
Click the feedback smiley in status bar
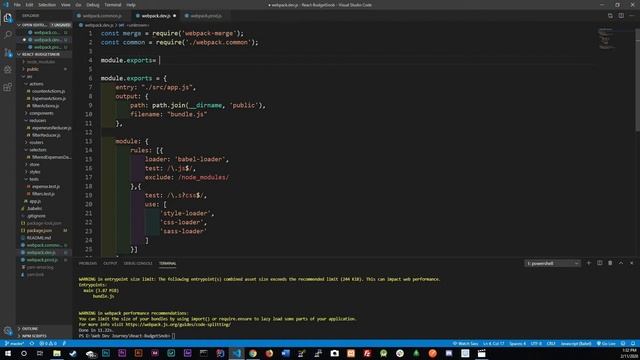coord(623,344)
